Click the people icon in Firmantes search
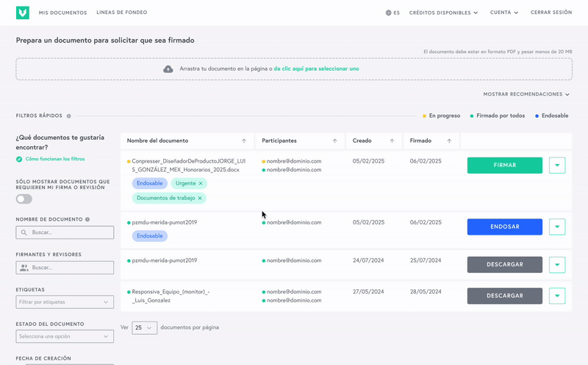Viewport: 588px width, 365px height. [24, 268]
